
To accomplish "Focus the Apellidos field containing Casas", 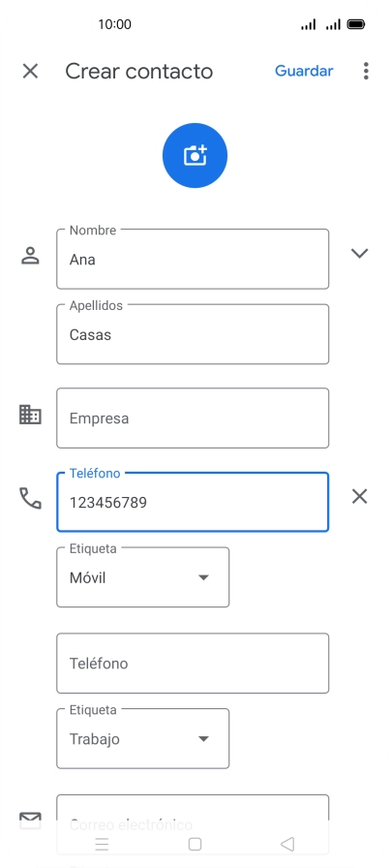I will 193,334.
